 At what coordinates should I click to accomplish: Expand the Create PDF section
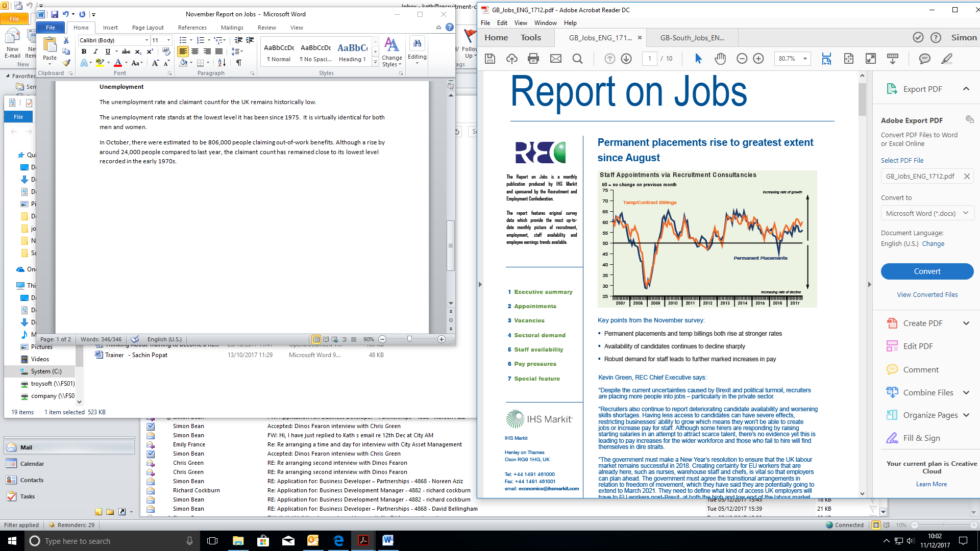coord(966,323)
